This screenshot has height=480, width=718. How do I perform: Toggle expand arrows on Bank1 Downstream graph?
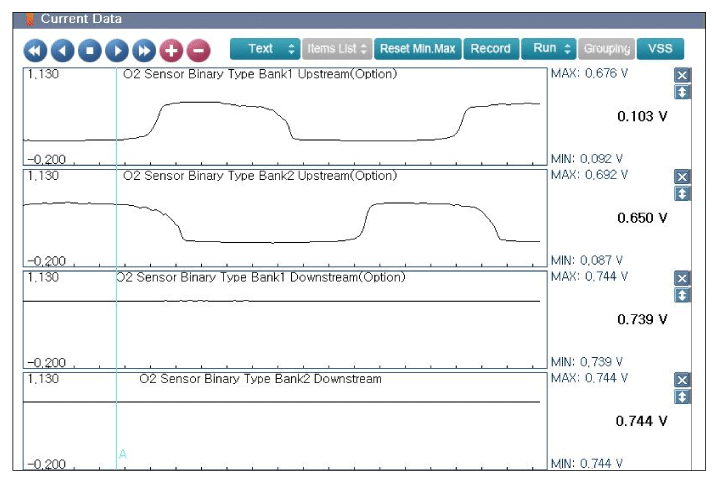tap(683, 296)
